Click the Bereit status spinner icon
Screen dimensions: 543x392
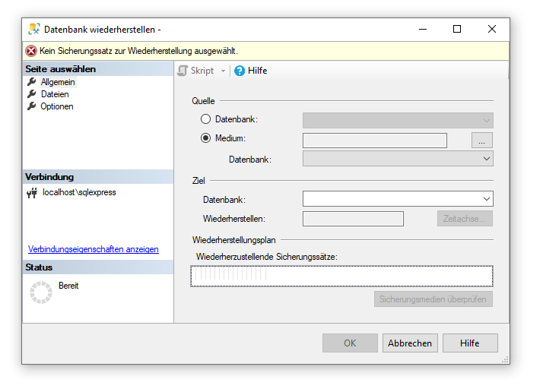pyautogui.click(x=41, y=292)
